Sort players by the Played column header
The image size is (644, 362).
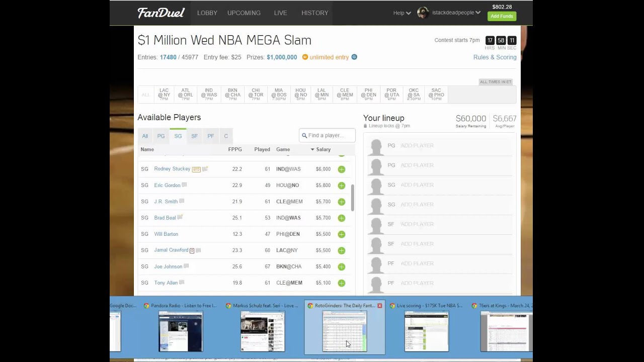tap(262, 149)
